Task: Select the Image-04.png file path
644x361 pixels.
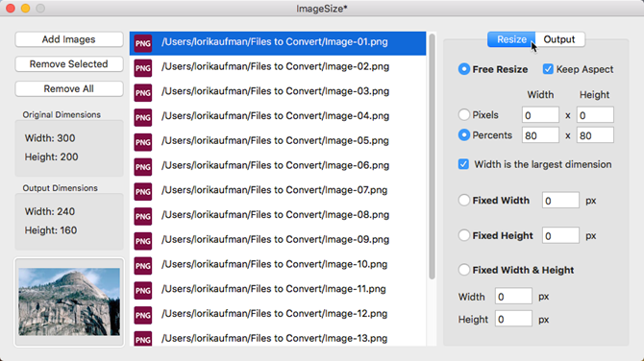Action: [275, 115]
